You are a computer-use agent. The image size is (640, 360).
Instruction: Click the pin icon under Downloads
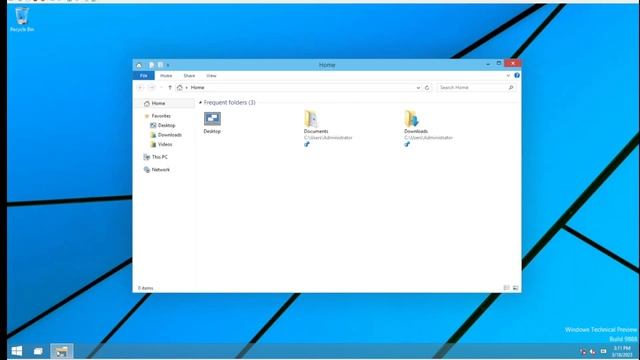pos(407,144)
